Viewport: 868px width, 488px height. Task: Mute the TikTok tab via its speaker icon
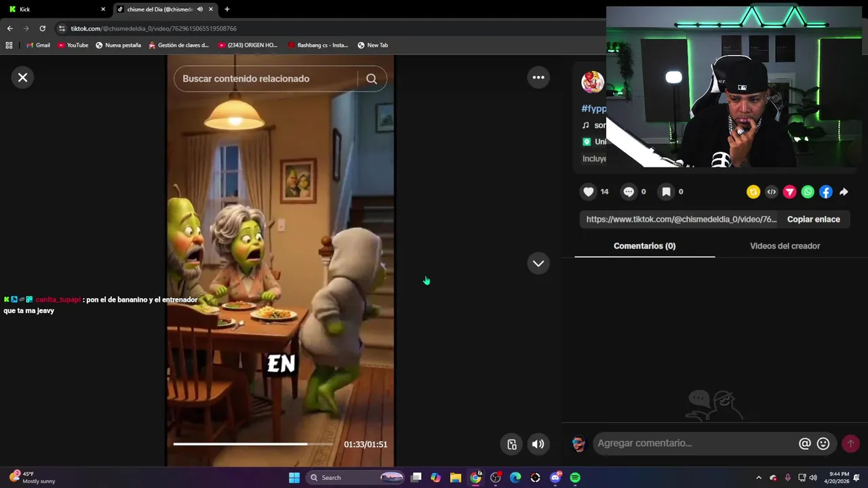click(x=199, y=9)
